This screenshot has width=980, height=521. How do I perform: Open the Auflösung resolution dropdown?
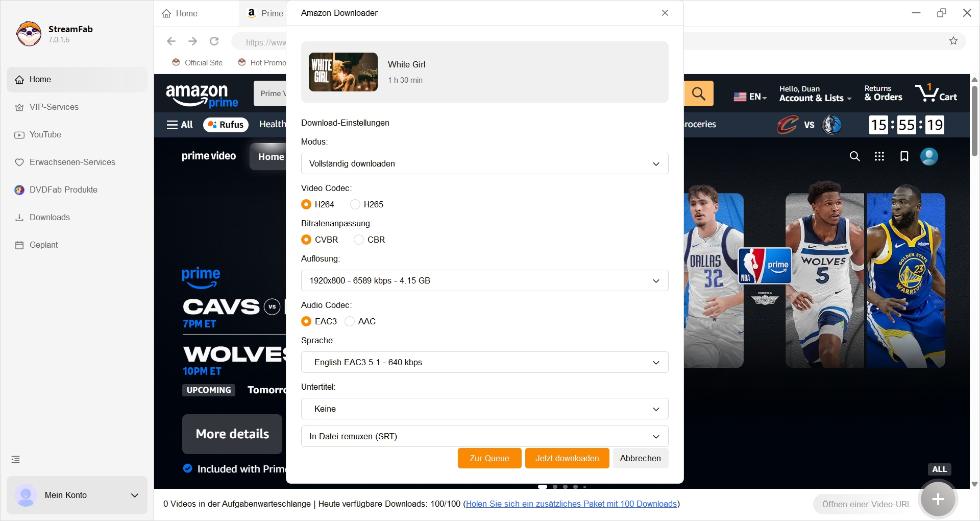pos(484,280)
